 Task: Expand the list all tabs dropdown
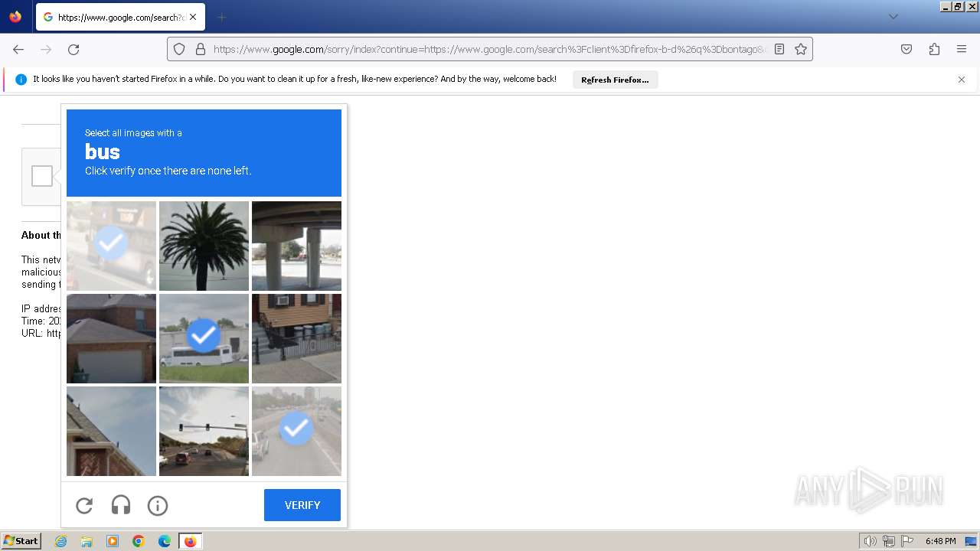click(893, 17)
